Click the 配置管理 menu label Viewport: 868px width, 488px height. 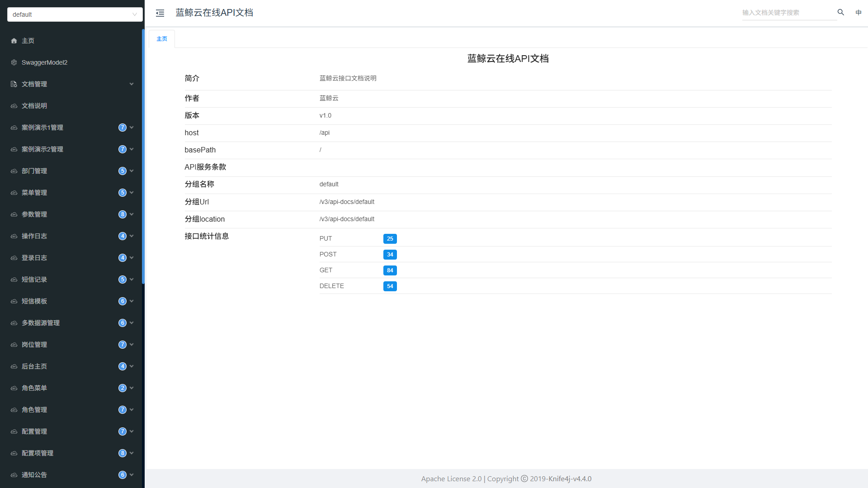point(34,431)
